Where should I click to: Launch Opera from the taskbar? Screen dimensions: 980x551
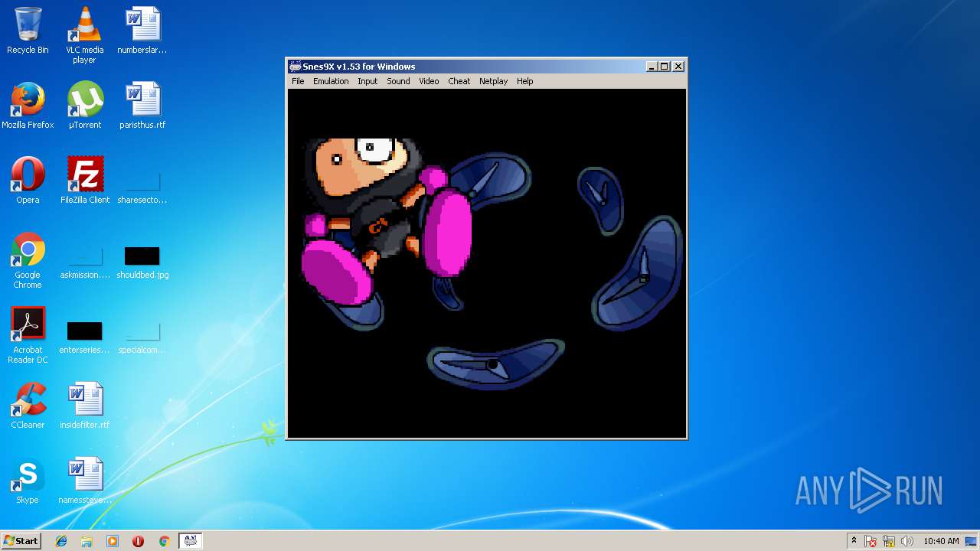[138, 541]
